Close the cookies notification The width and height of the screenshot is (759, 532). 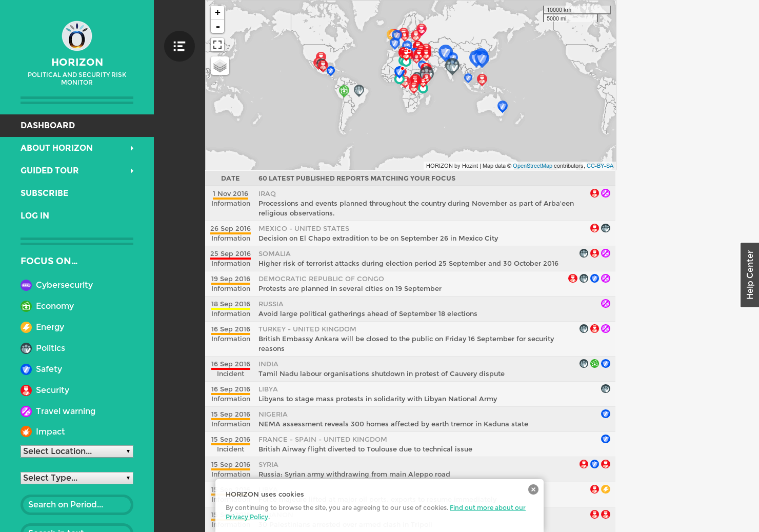533,489
